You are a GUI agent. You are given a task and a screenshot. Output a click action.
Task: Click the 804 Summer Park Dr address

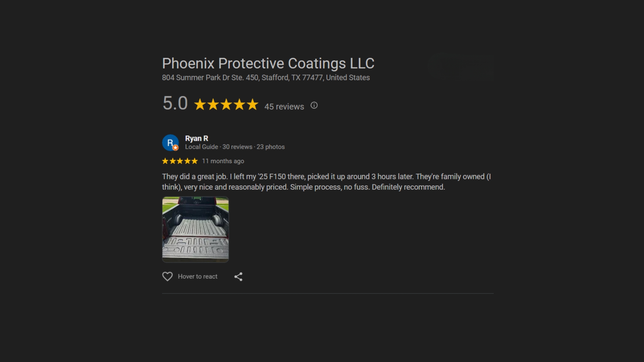coord(266,78)
